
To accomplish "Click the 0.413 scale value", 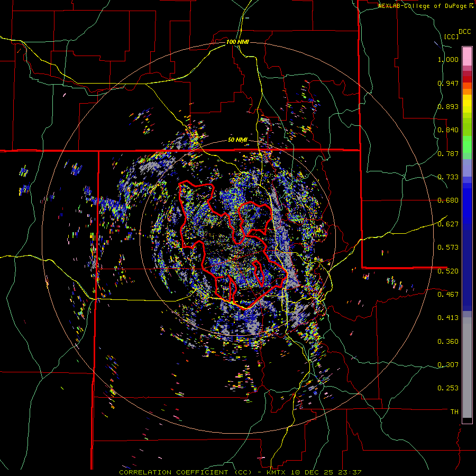I will [448, 318].
